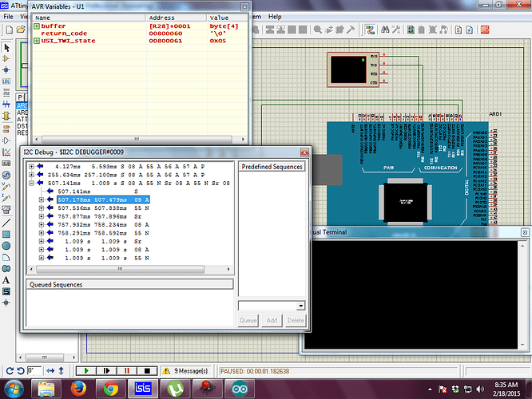The width and height of the screenshot is (532, 399).
Task: Expand the USI_TWI_state variable row
Action: coord(37,41)
